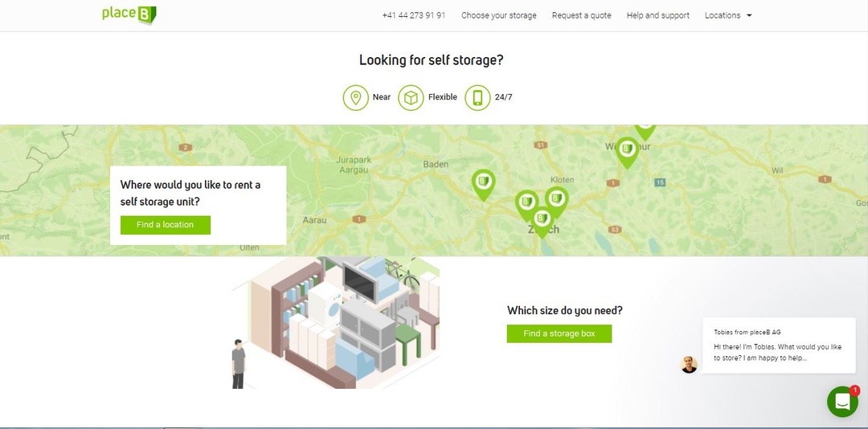The height and width of the screenshot is (429, 868).
Task: Click the 24/7 smartphone icon
Action: tap(477, 97)
